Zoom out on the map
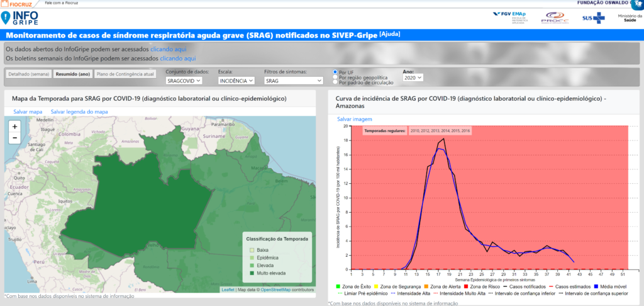 15,138
